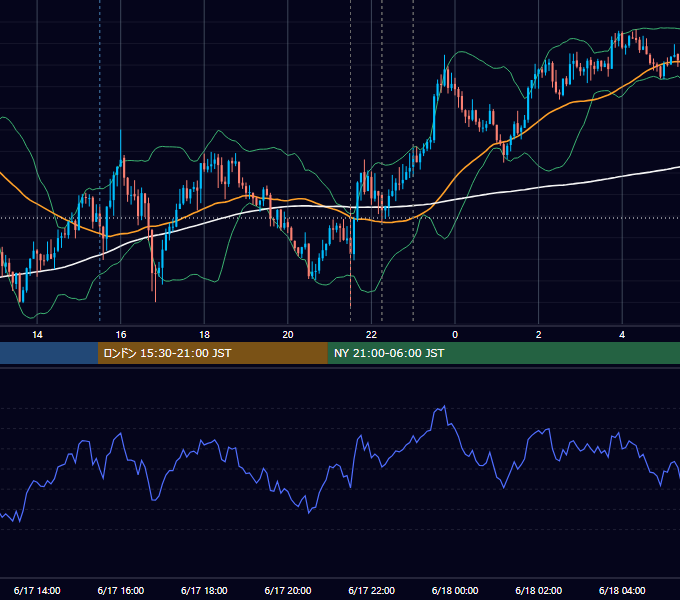The image size is (680, 600).
Task: Click the '6/18 00:00' date label
Action: pyautogui.click(x=455, y=590)
